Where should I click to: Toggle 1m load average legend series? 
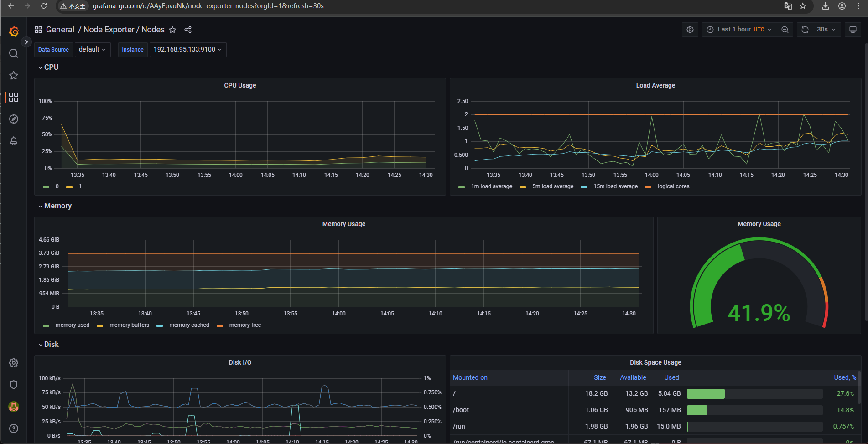[x=492, y=186]
